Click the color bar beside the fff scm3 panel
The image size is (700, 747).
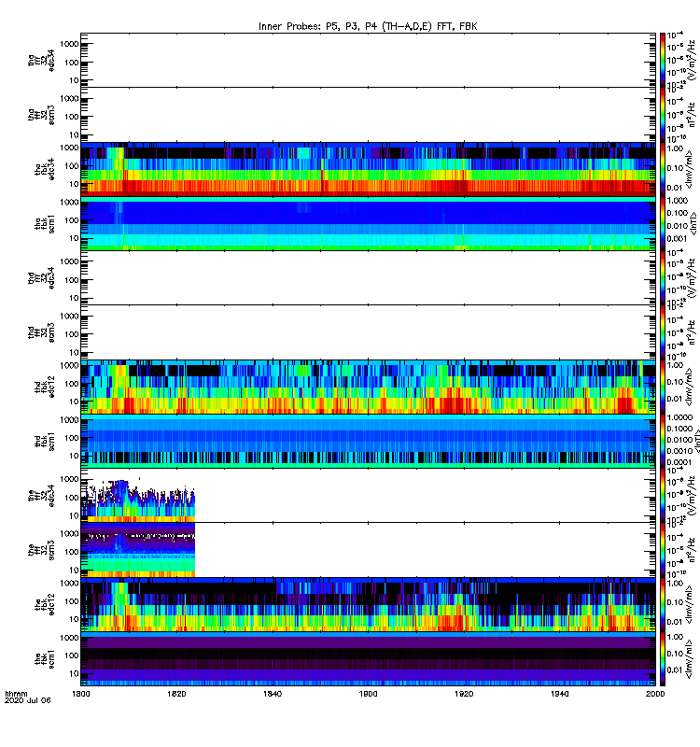663,550
